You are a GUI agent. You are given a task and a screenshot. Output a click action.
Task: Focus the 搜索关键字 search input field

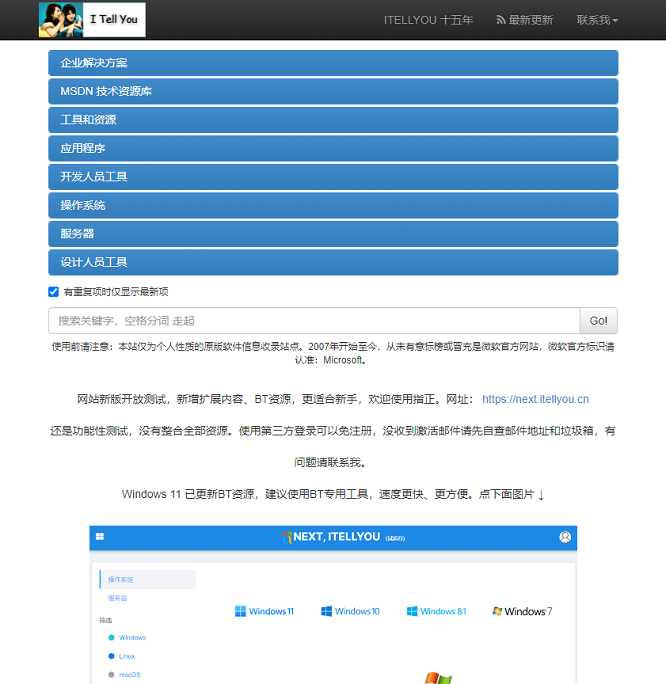point(314,321)
